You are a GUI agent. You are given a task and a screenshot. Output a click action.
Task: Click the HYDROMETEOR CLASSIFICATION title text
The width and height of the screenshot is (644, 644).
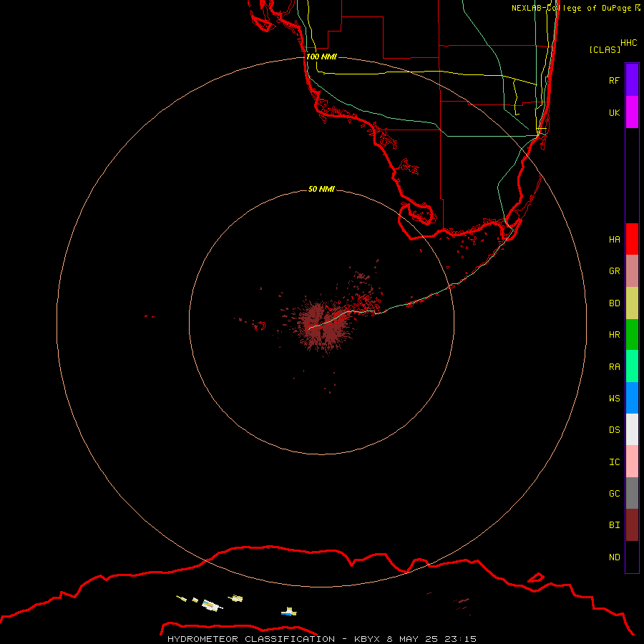point(251,639)
